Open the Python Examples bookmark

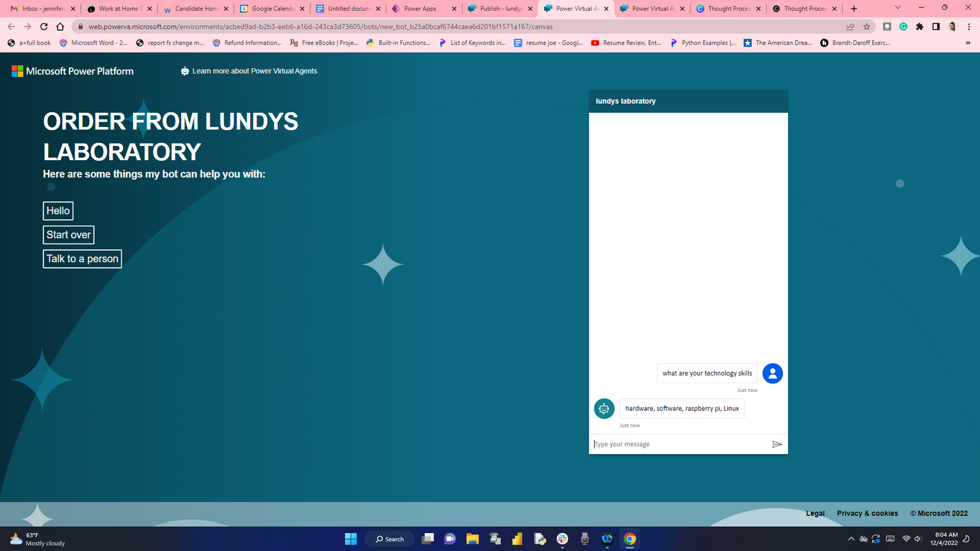pos(702,43)
